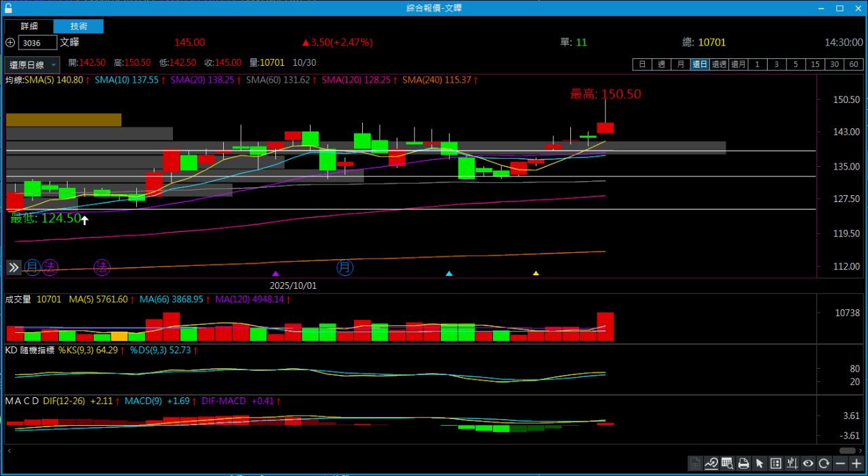Open the panel layout settings icon

[776, 464]
